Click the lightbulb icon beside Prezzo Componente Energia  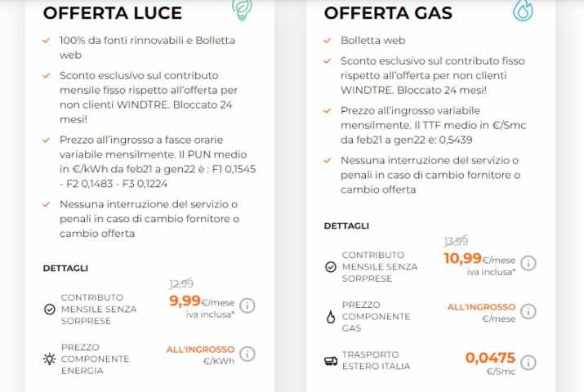[50, 359]
